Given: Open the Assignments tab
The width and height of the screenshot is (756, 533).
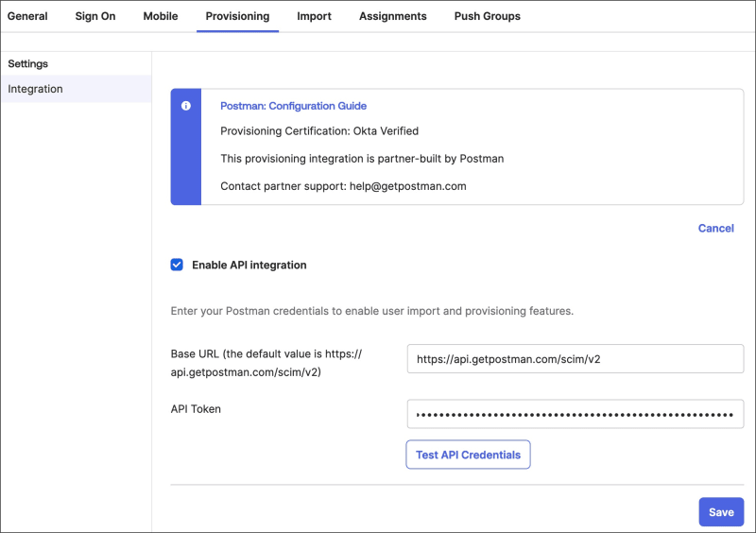Looking at the screenshot, I should [393, 16].
